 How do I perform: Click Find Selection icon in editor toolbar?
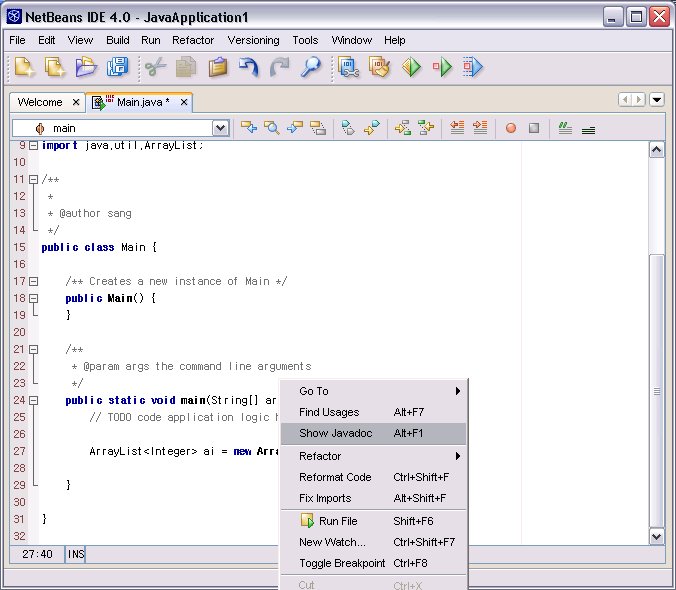(272, 128)
